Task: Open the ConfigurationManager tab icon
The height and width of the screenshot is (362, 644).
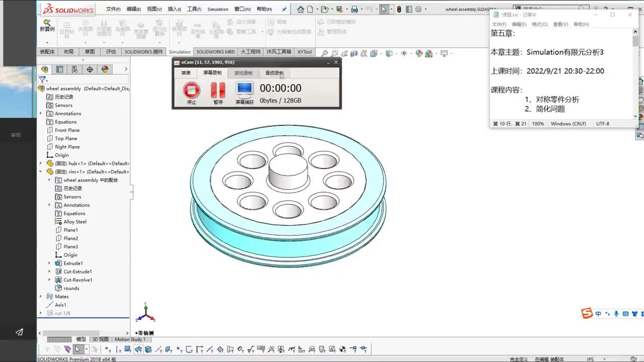Action: point(74,69)
